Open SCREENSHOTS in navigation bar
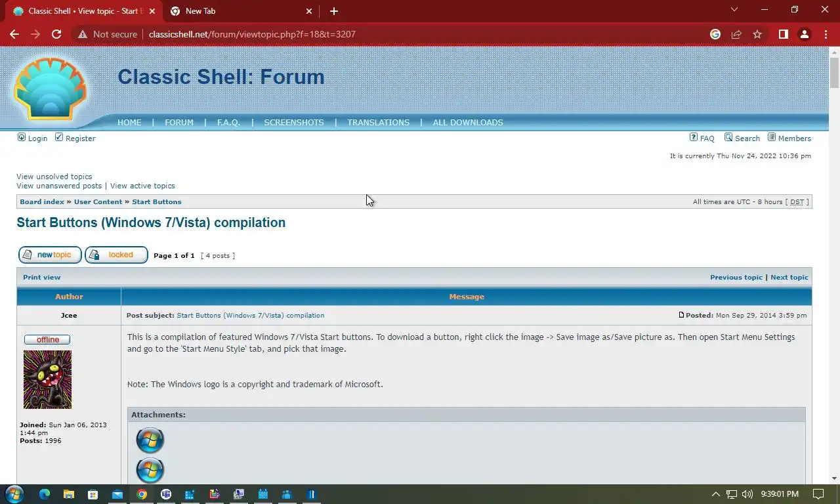840x504 pixels. [294, 123]
